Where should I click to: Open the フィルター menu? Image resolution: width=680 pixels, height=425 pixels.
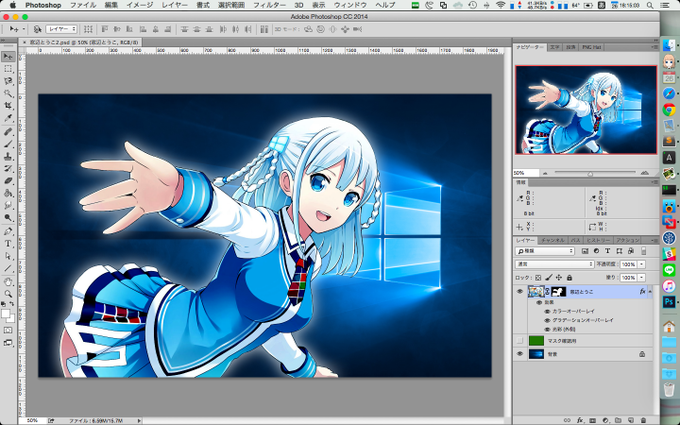click(269, 5)
